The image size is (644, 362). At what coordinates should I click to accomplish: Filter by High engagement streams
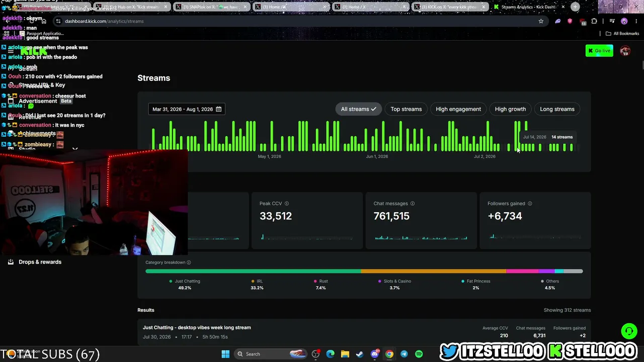[458, 109]
